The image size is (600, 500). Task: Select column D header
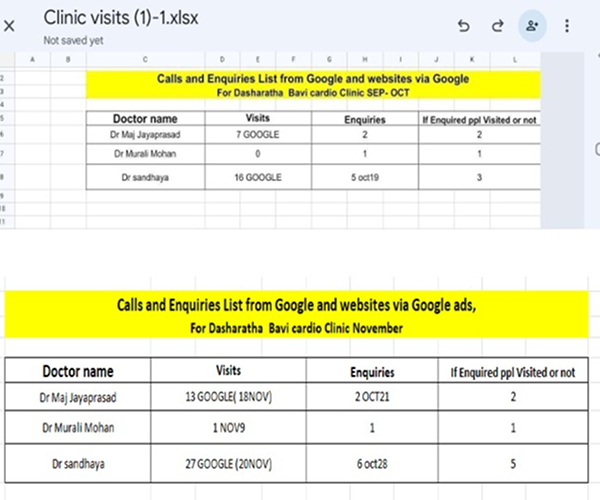coord(222,59)
